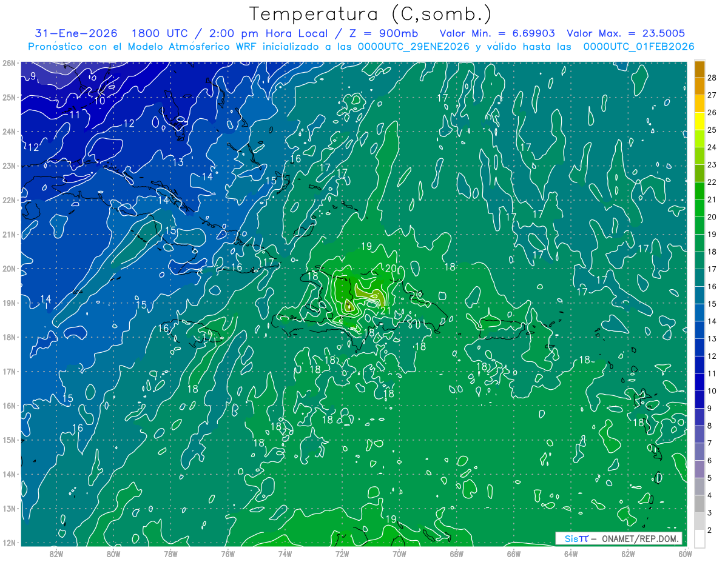The image size is (728, 562).
Task: Select the "2:00 pm Hora Local" text
Action: 268,33
